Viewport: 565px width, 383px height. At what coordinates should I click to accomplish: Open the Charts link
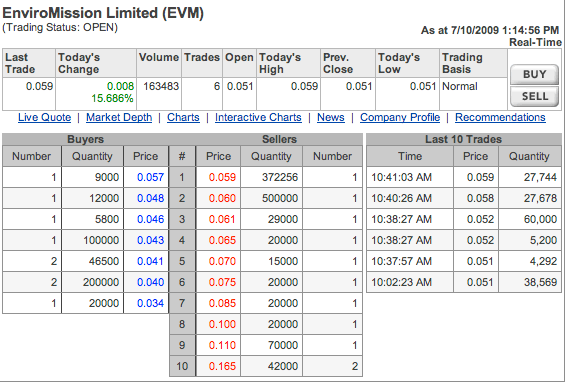click(183, 117)
